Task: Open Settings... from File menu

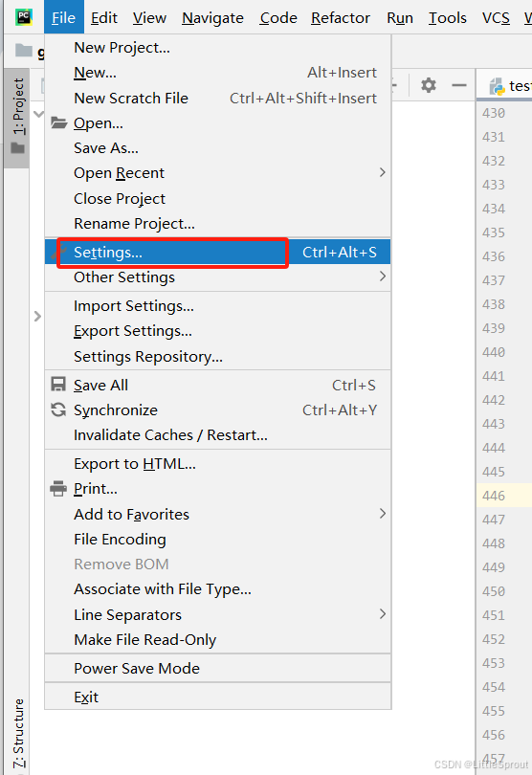Action: 217,252
